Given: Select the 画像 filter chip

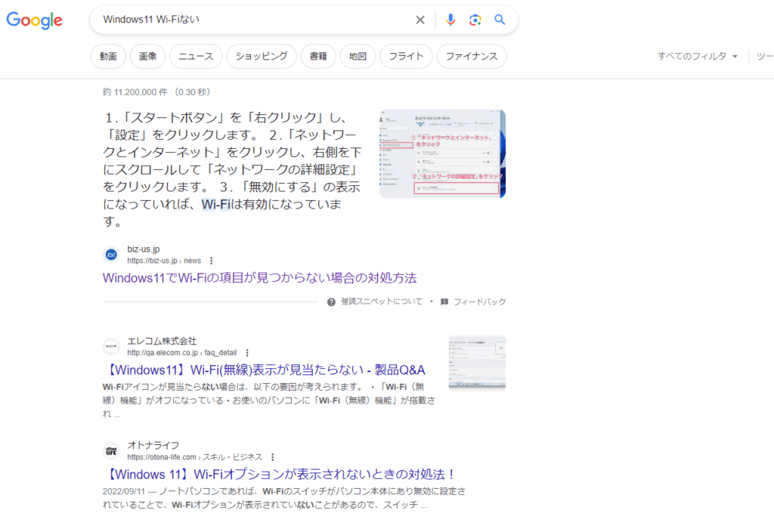Looking at the screenshot, I should tap(148, 56).
